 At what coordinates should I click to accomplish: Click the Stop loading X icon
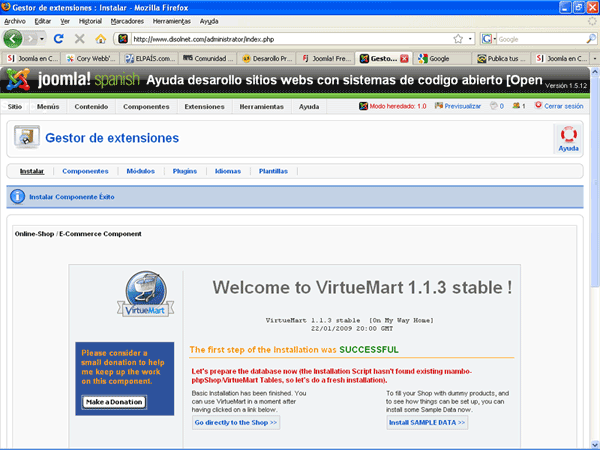point(80,39)
